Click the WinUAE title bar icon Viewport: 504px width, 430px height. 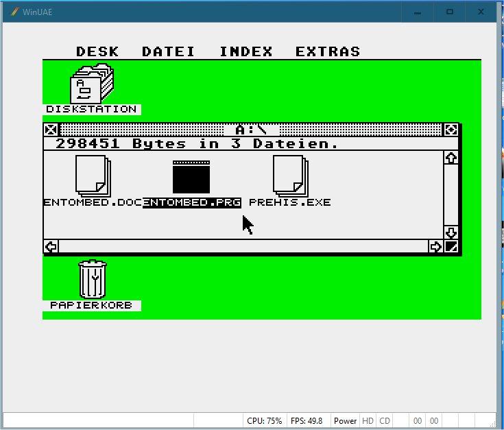[x=14, y=12]
